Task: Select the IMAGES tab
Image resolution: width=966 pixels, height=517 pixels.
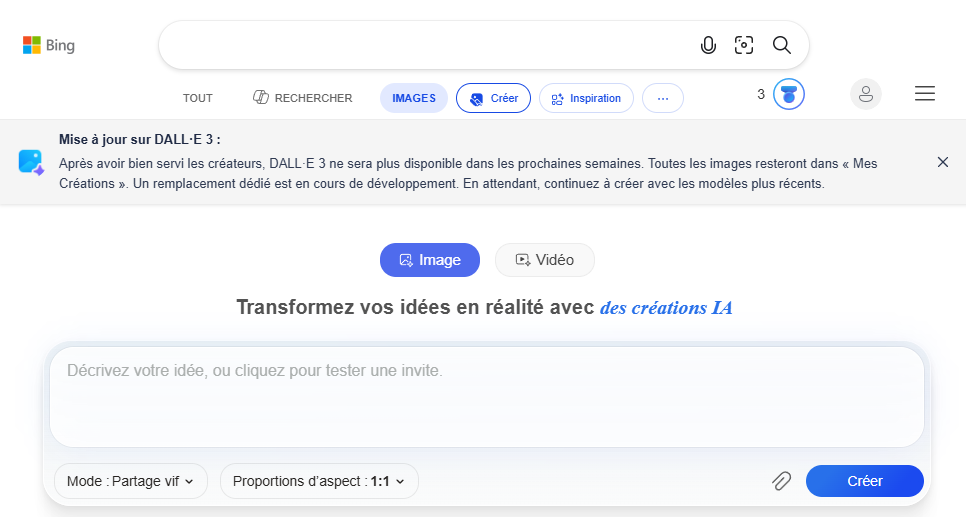Action: (414, 98)
